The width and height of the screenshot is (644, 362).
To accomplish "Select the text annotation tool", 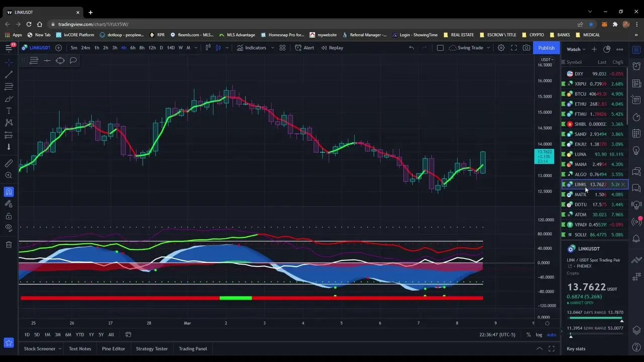I will 9,111.
